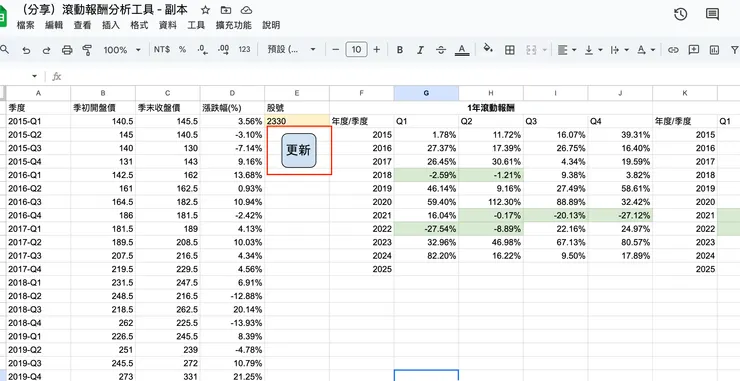Select the 季初開盤價 header cell
740x381 pixels.
(103, 108)
